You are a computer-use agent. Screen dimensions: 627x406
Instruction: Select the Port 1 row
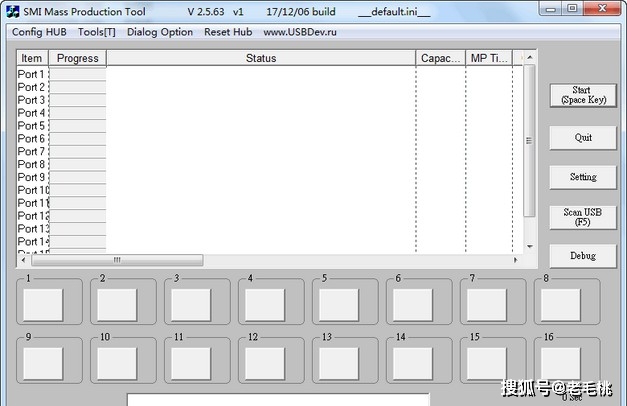[270, 74]
